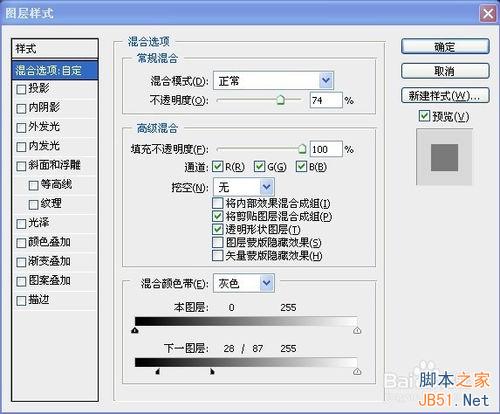Enable the 颜色叠加 color overlay checkbox
This screenshot has width=500, height=414.
point(21,243)
